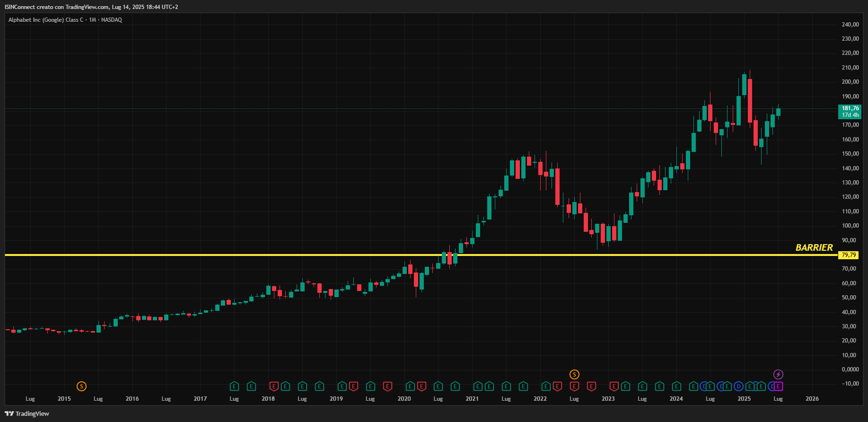Click the 2020 time axis label
Screen dimensions: 868x422
click(x=404, y=399)
